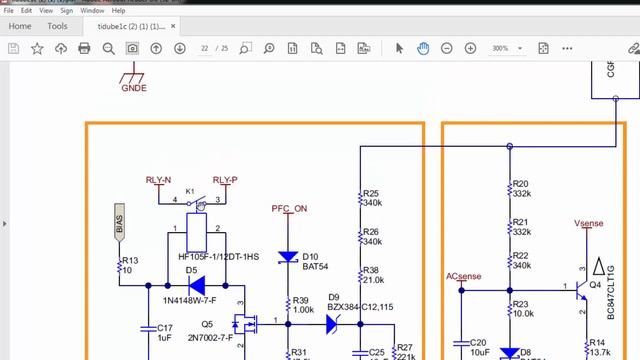Switch to the Tools tab
This screenshot has height=360, width=640.
click(57, 26)
